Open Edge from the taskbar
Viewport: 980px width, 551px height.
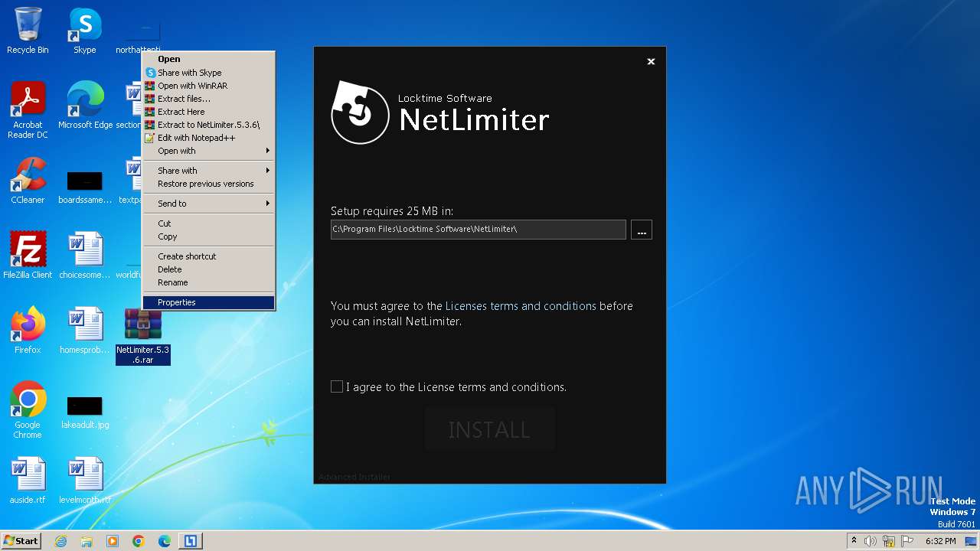point(165,541)
